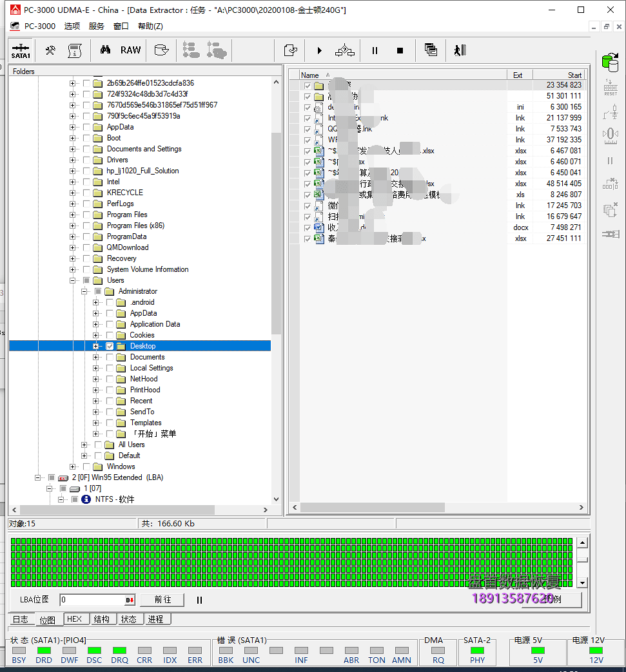Expand the ProgramData folder node

click(72, 236)
